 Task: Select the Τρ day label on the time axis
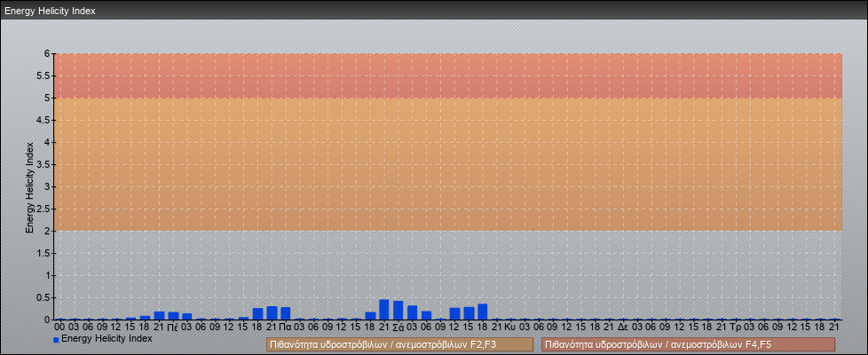click(x=735, y=327)
